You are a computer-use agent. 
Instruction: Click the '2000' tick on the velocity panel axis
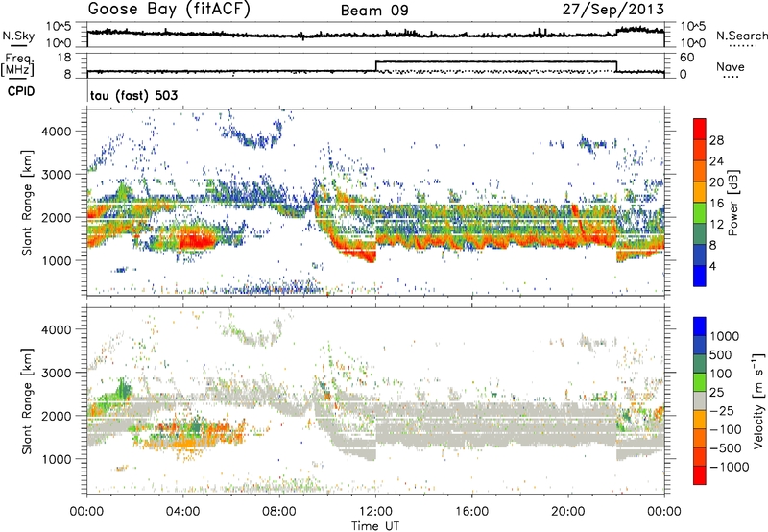coord(57,416)
